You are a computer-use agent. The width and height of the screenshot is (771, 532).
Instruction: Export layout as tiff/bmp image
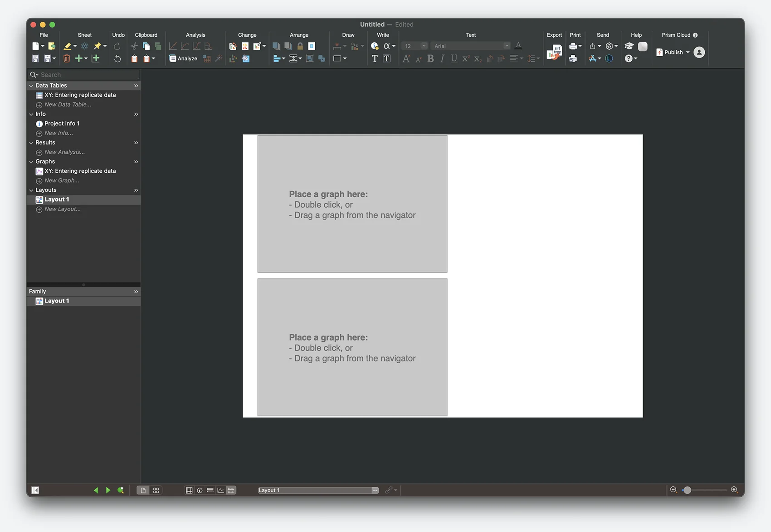[x=554, y=52]
